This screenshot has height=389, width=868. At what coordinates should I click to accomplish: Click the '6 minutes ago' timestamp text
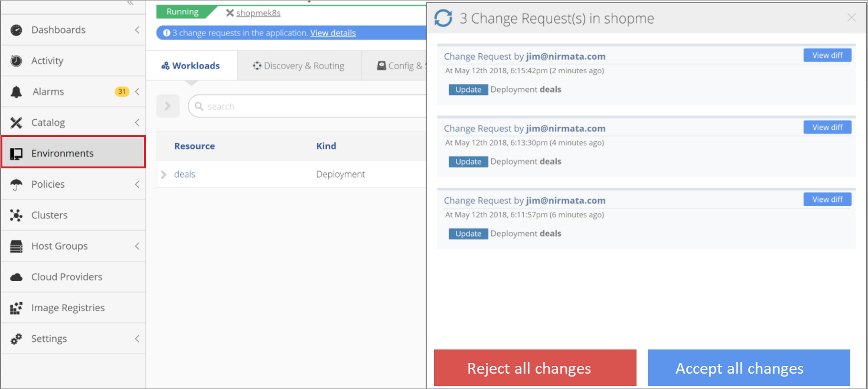click(x=577, y=215)
